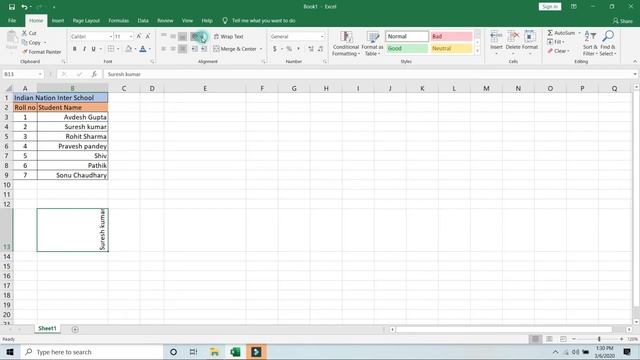This screenshot has width=640, height=360.
Task: Activate the Format Painter tool
Action: click(x=41, y=52)
